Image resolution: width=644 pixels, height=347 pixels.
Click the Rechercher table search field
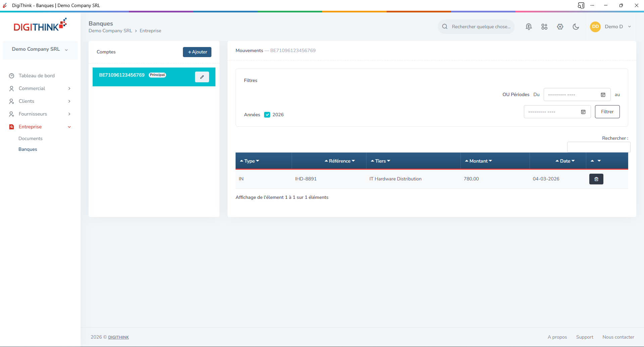coord(598,147)
